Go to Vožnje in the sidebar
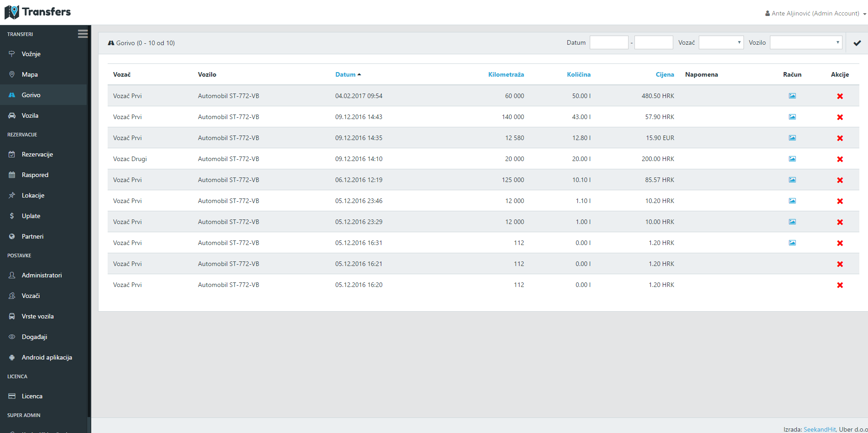This screenshot has width=868, height=433. click(31, 54)
